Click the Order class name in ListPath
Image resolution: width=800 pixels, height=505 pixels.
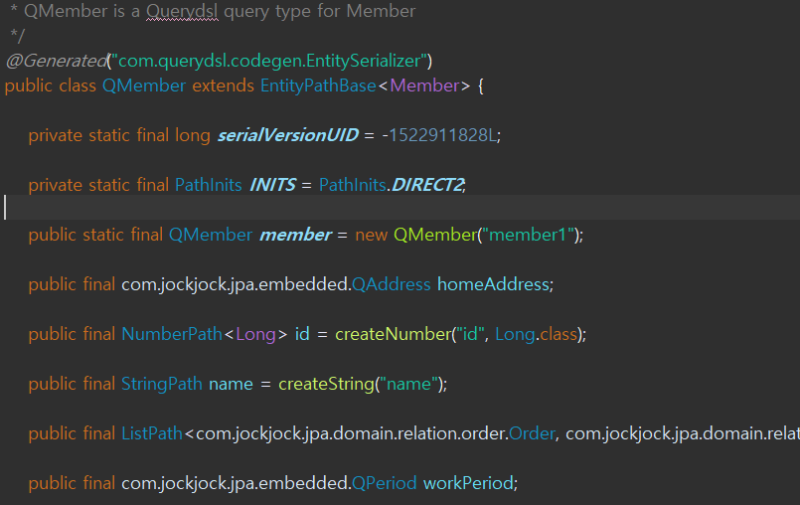532,434
